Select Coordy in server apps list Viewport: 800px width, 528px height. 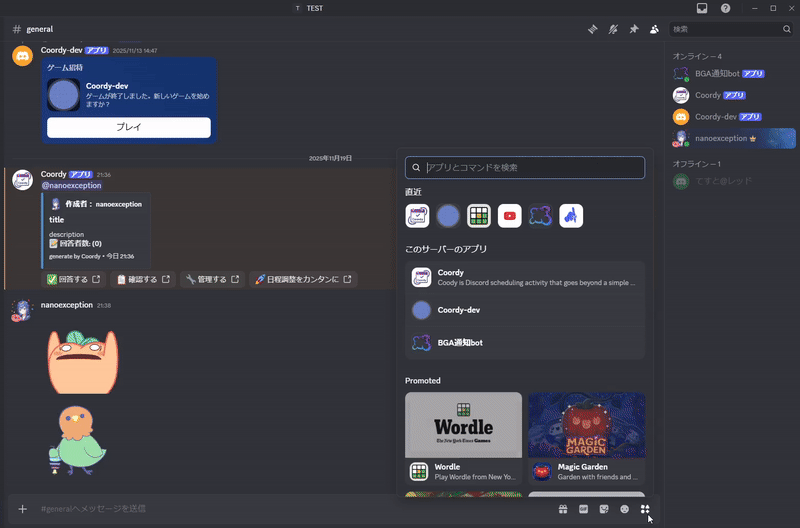pyautogui.click(x=525, y=278)
